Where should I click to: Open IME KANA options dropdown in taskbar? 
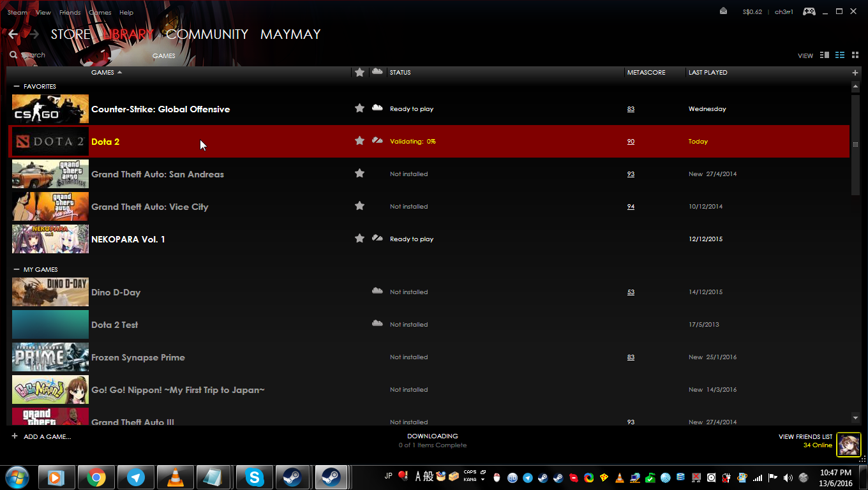click(483, 479)
